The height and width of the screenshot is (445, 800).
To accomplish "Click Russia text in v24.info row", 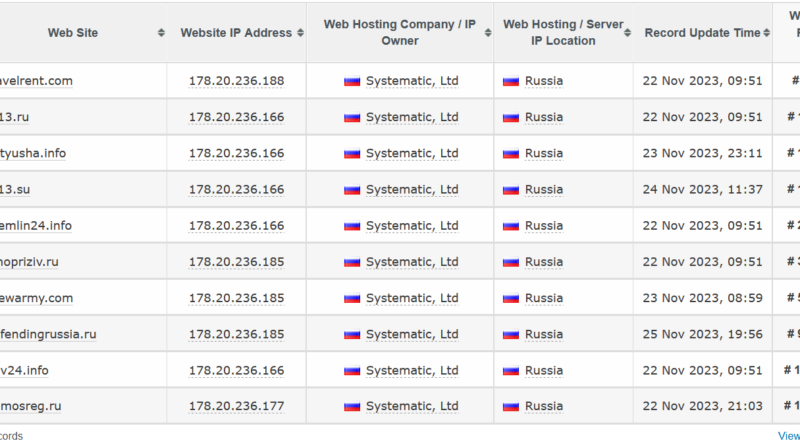I will pos(544,370).
